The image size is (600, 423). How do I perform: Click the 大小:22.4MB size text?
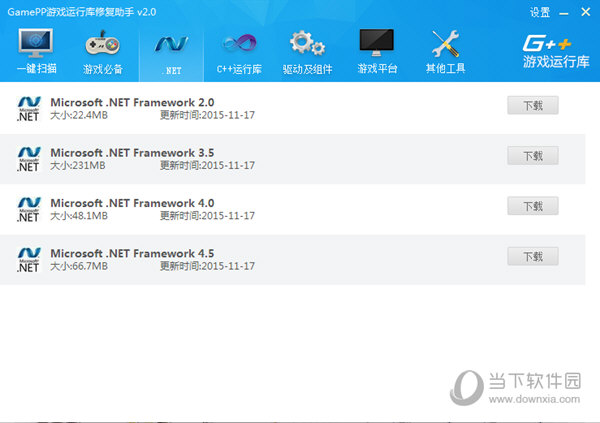pyautogui.click(x=79, y=115)
